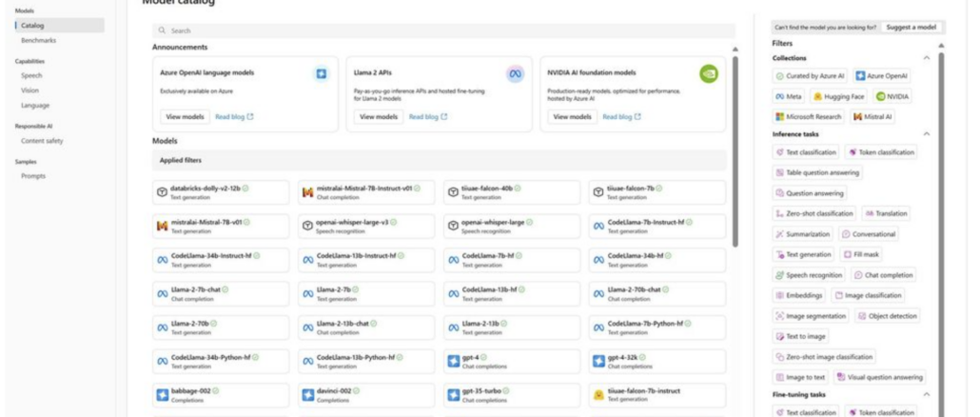Open Read blog link for Llama 2 APIs

point(428,116)
